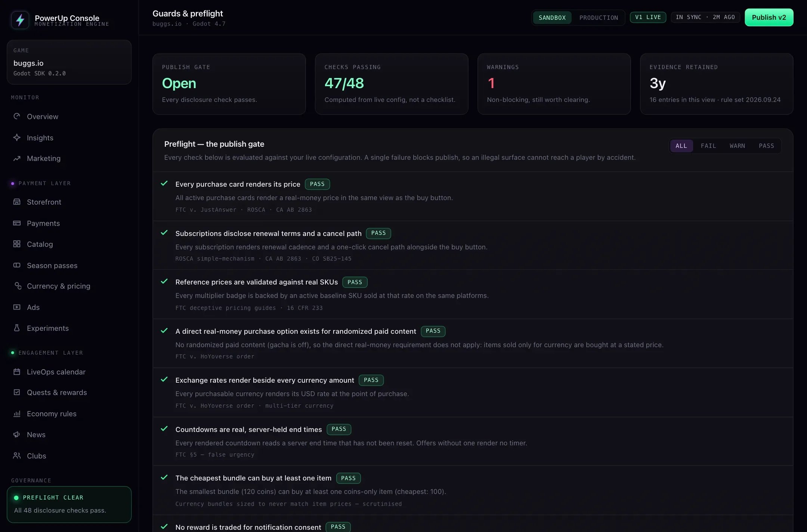Click the Insights sparkle icon
The width and height of the screenshot is (807, 532).
(17, 138)
